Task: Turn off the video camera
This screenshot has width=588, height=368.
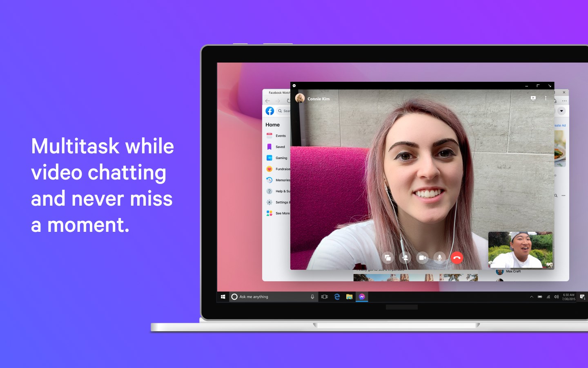Action: (422, 258)
